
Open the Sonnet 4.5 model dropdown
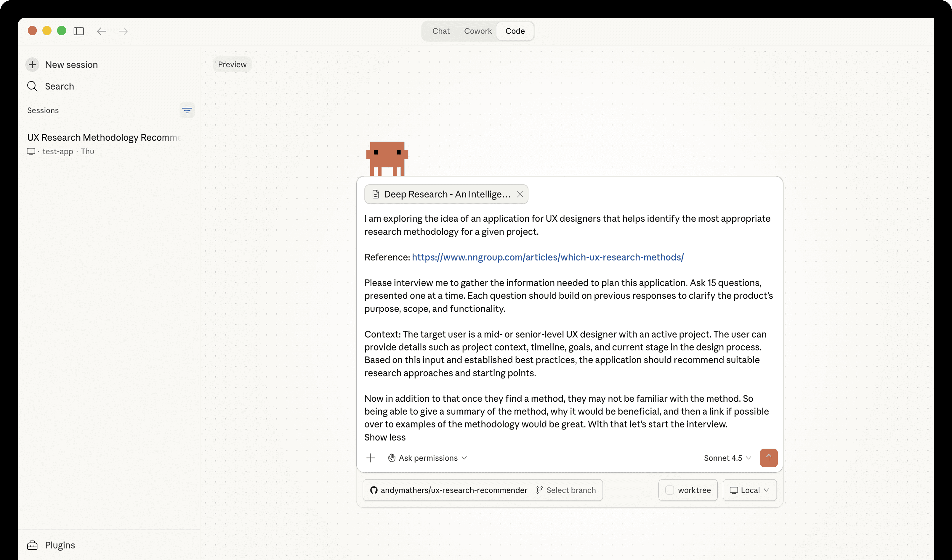(x=727, y=458)
